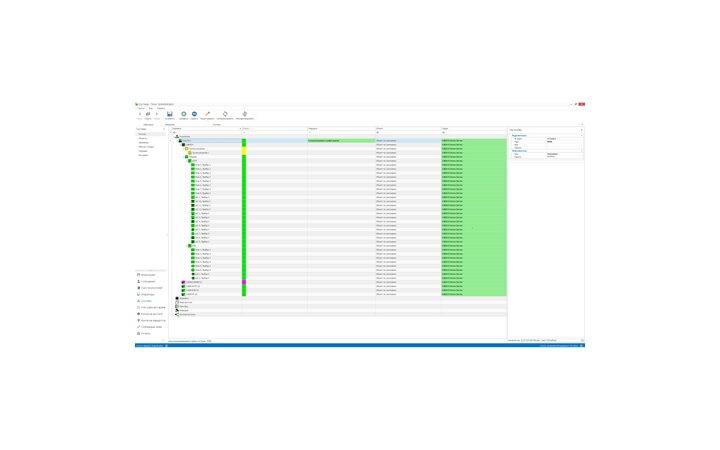This screenshot has width=720, height=450.
Task: Click the wrench settings toolbar icon
Action: tap(207, 114)
